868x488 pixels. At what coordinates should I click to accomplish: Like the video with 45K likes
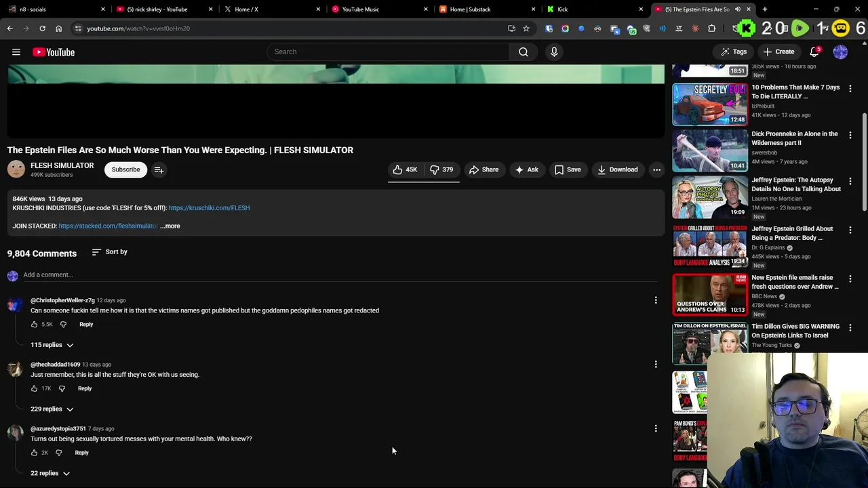click(406, 169)
